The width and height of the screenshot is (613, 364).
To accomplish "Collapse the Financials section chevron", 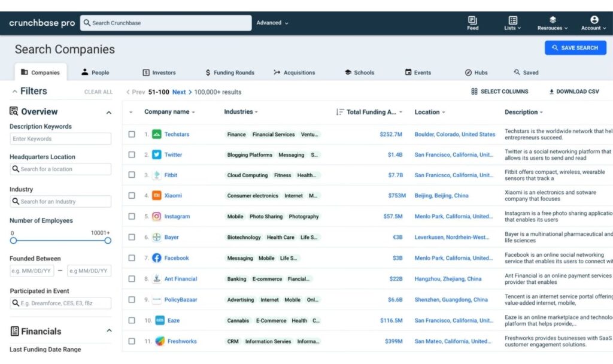I will (x=109, y=330).
